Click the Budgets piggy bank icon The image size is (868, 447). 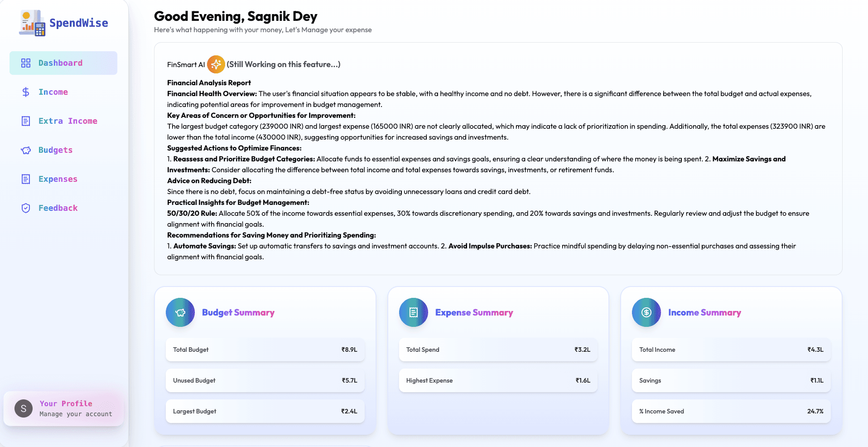pos(26,150)
